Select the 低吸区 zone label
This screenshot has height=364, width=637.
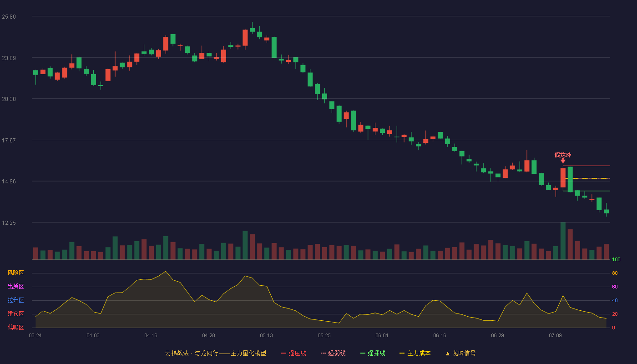point(15,327)
